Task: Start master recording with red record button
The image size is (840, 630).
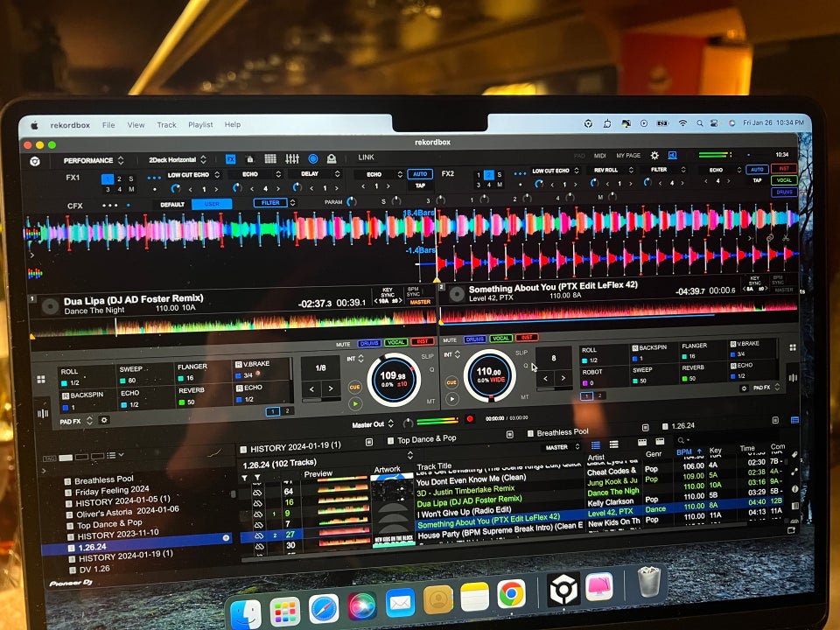Action: [x=470, y=419]
